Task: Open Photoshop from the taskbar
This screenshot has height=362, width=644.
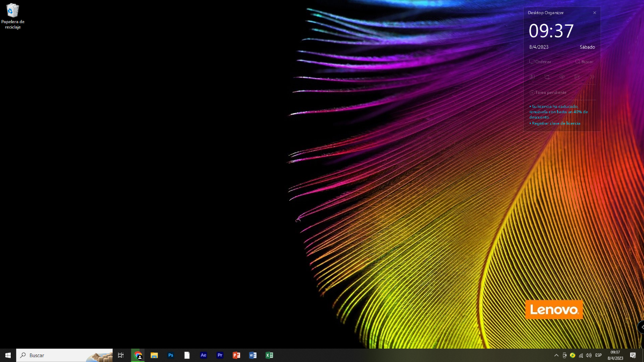Action: coord(171,355)
